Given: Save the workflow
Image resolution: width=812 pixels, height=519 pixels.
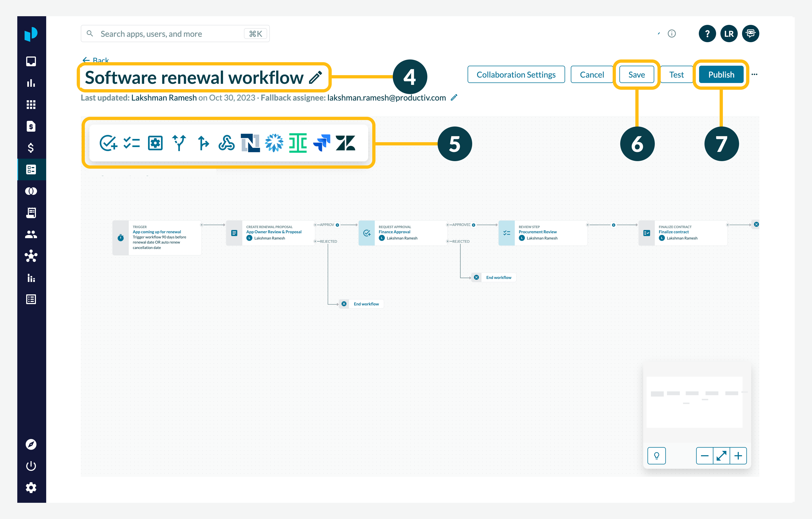Looking at the screenshot, I should click(x=636, y=75).
